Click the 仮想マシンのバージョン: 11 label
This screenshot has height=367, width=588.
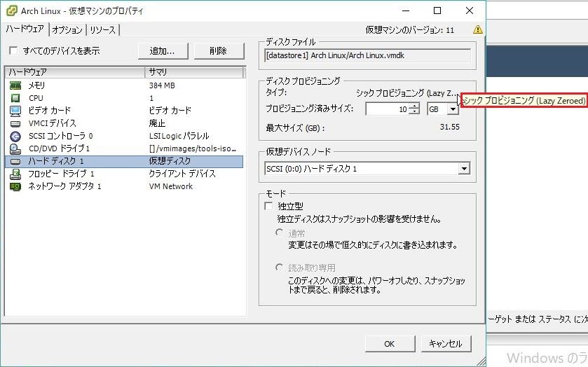point(410,30)
